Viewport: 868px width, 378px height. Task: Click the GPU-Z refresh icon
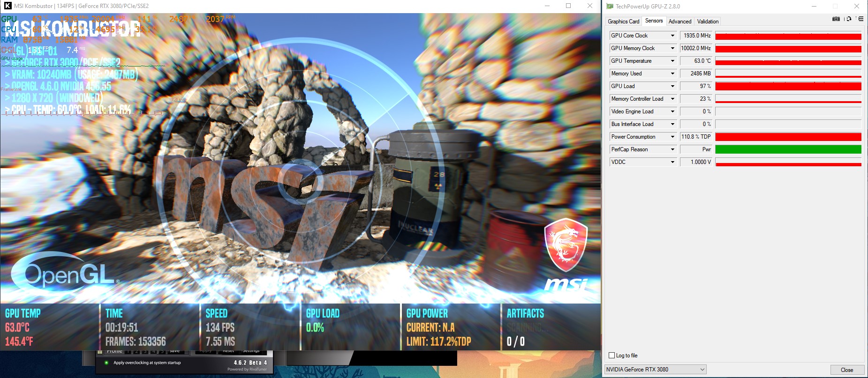pyautogui.click(x=849, y=19)
